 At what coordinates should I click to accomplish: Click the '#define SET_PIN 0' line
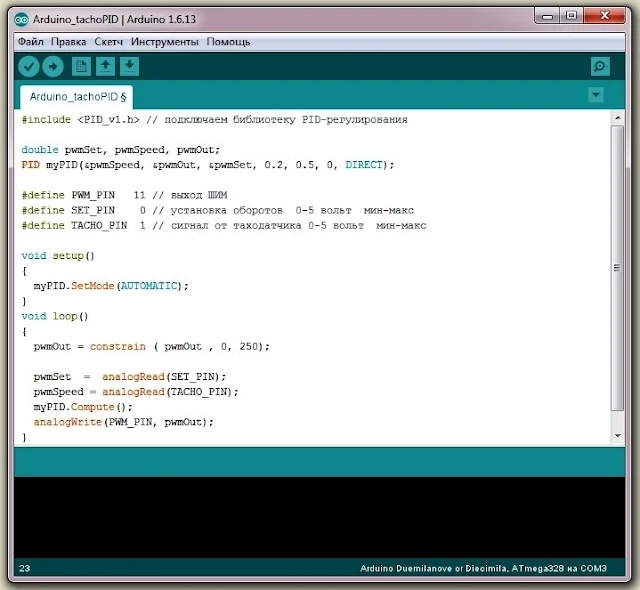click(218, 210)
